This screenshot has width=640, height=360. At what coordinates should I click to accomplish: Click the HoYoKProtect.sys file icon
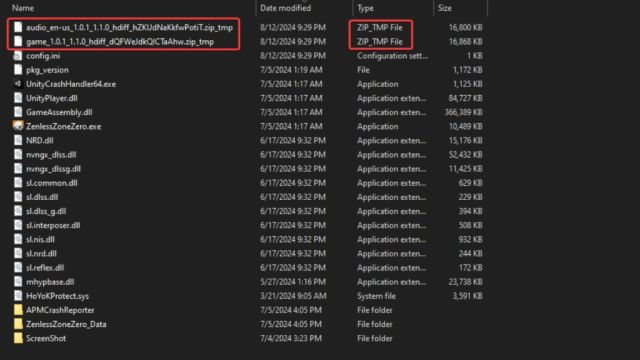point(18,296)
